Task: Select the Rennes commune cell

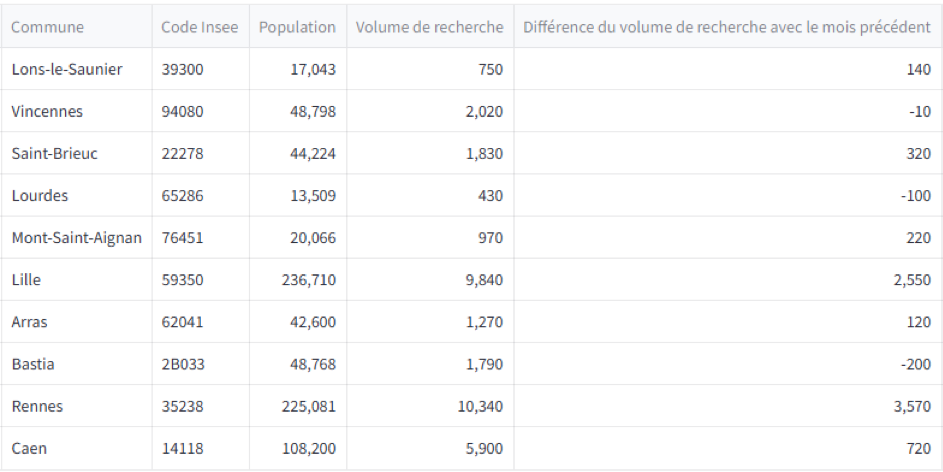Action: (37, 406)
